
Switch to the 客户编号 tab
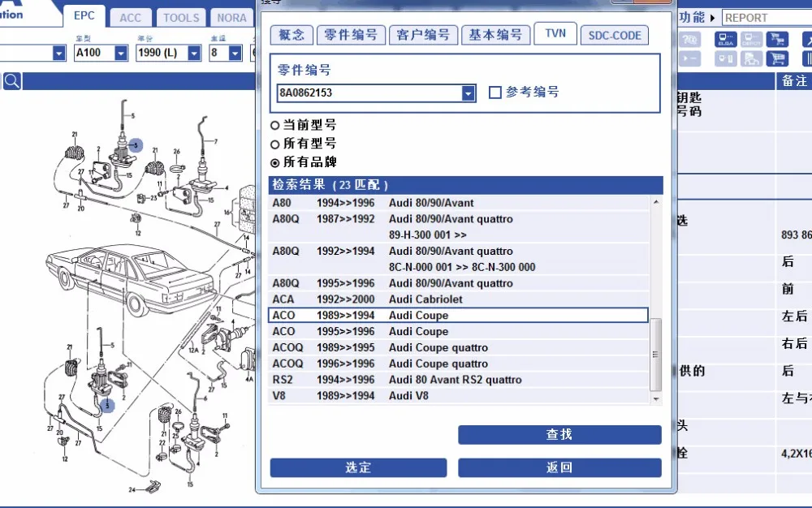(424, 35)
